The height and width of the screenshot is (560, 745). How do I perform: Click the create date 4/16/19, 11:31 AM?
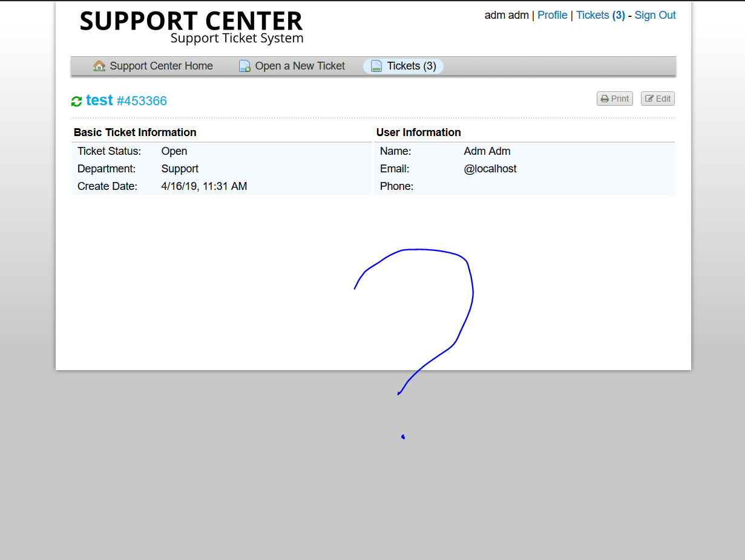point(204,186)
